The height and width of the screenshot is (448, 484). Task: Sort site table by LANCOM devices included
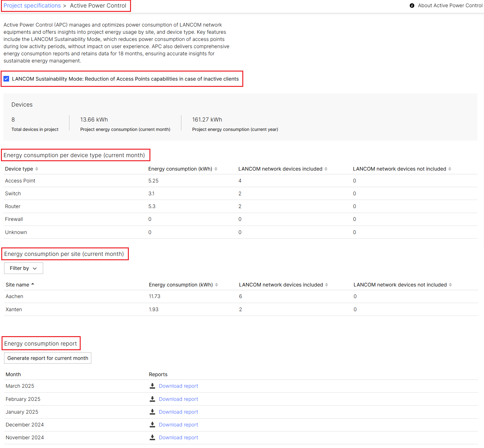pyautogui.click(x=326, y=285)
